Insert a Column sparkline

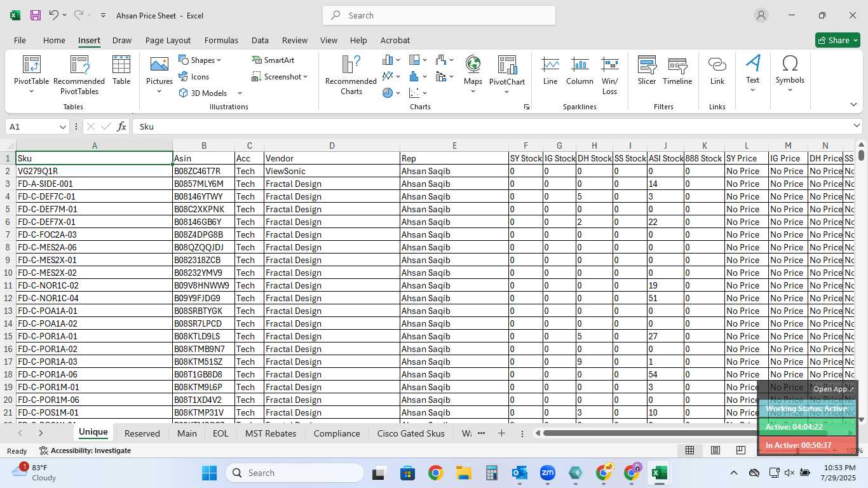580,70
